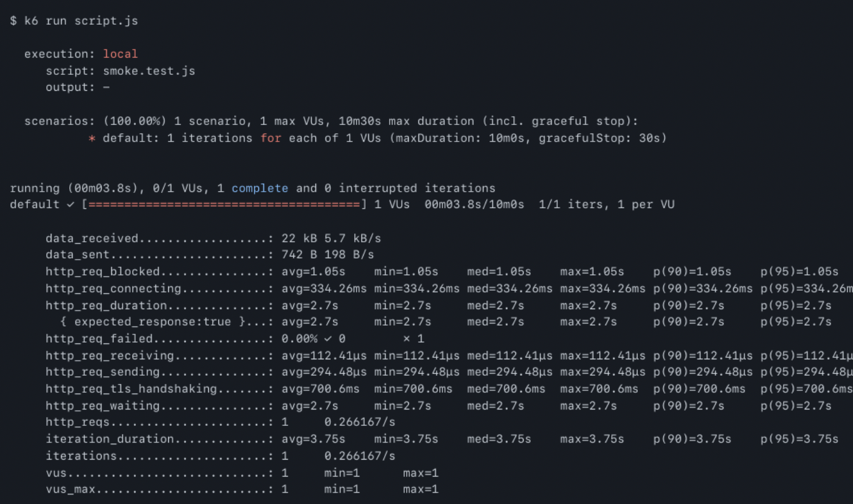Click the 'iteration_duration' metric label
This screenshot has width=853, height=504.
click(110, 439)
